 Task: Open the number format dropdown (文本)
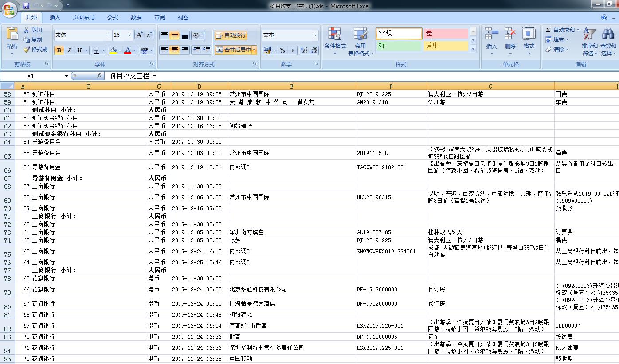tap(315, 35)
